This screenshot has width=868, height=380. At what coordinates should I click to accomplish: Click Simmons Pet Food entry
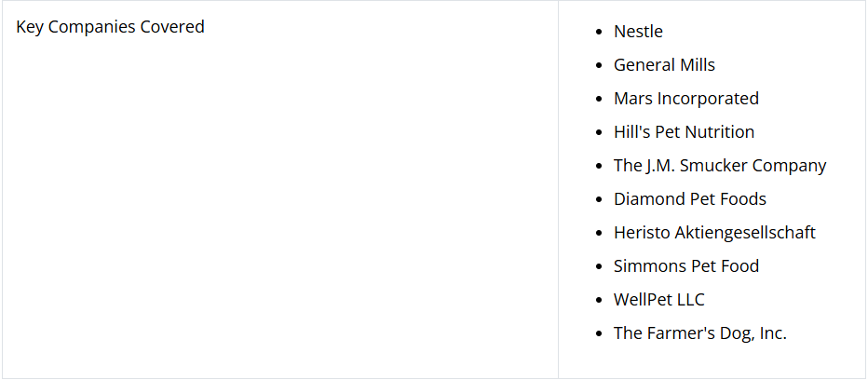pos(685,265)
